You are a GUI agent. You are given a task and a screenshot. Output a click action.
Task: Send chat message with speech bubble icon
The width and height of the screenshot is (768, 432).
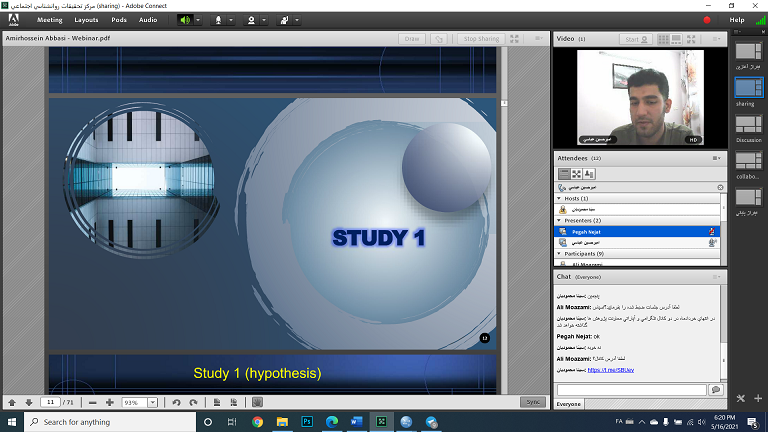click(715, 389)
